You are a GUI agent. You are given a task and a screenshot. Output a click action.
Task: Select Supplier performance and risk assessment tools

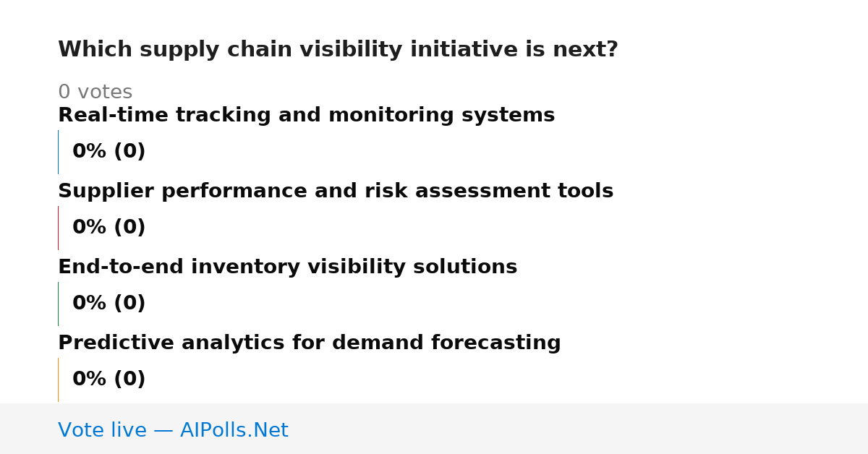pyautogui.click(x=336, y=192)
